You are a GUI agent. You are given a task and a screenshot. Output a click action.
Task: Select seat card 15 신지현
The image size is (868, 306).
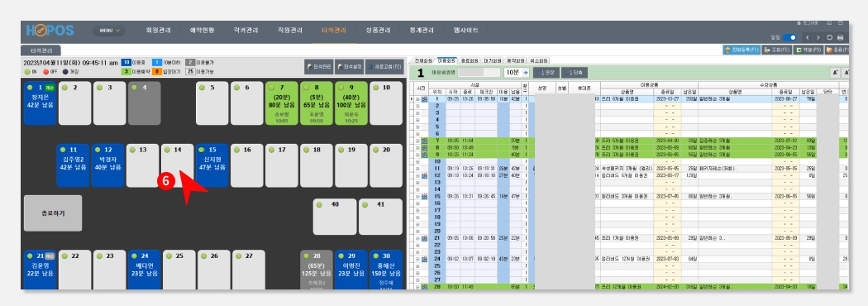click(212, 165)
